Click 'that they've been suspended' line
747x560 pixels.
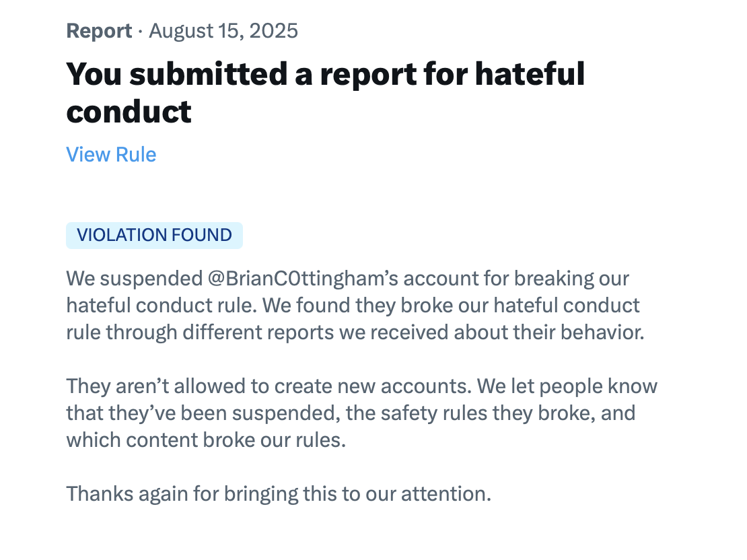pyautogui.click(x=201, y=413)
